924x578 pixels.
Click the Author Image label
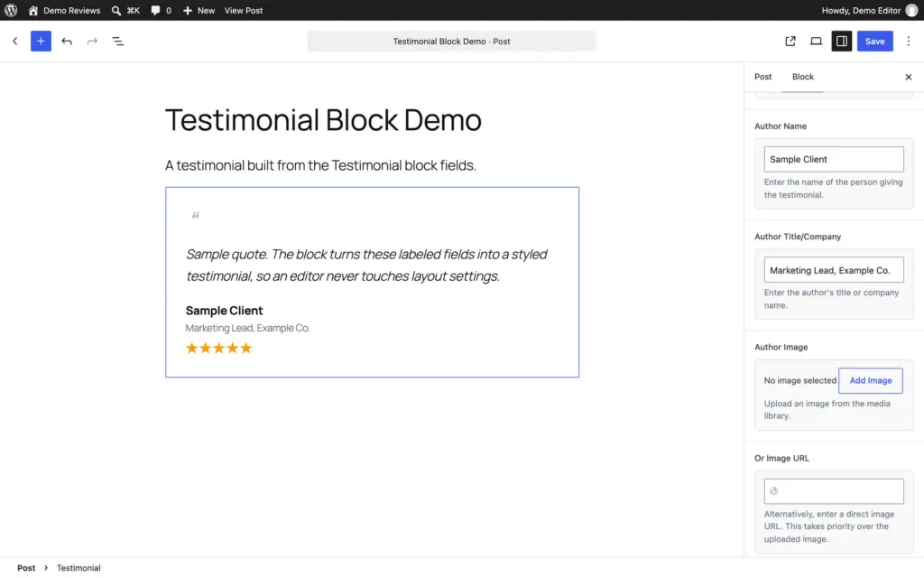pyautogui.click(x=781, y=348)
